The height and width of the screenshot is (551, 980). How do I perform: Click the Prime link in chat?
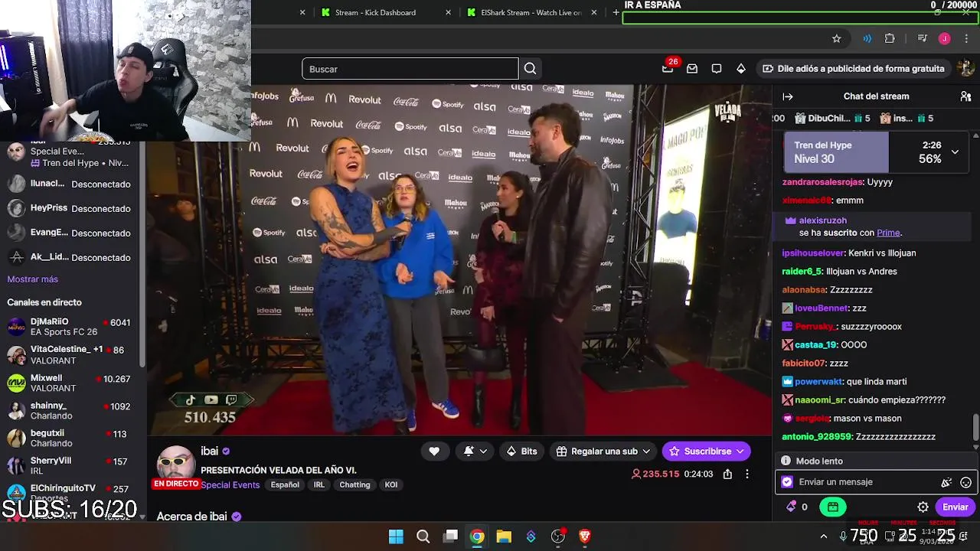point(888,233)
